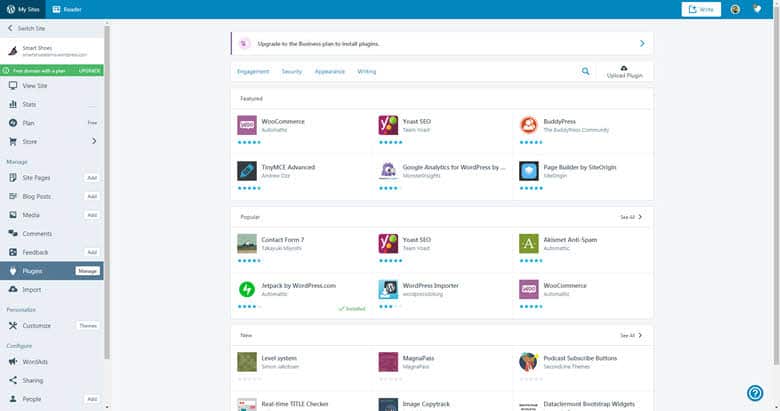Open the Google Analytics for WordPress icon
This screenshot has width=780, height=411.
[x=388, y=171]
